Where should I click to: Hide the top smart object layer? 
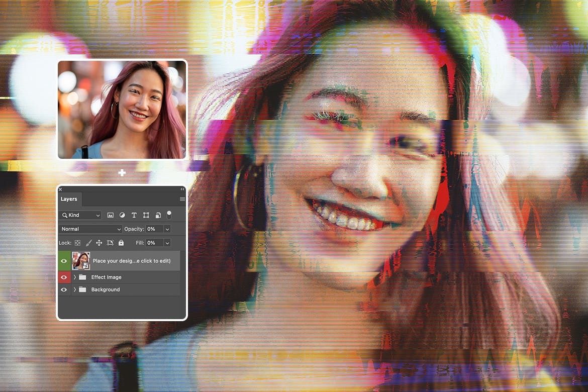point(64,261)
